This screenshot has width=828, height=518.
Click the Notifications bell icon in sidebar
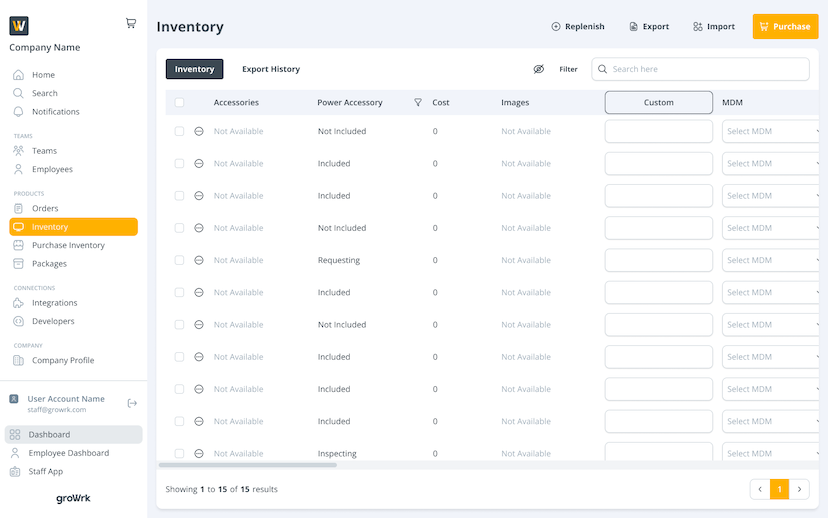(x=19, y=112)
